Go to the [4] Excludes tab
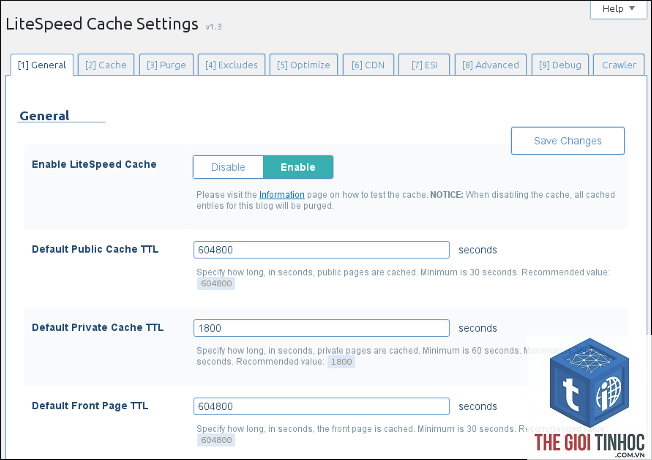 [x=232, y=65]
